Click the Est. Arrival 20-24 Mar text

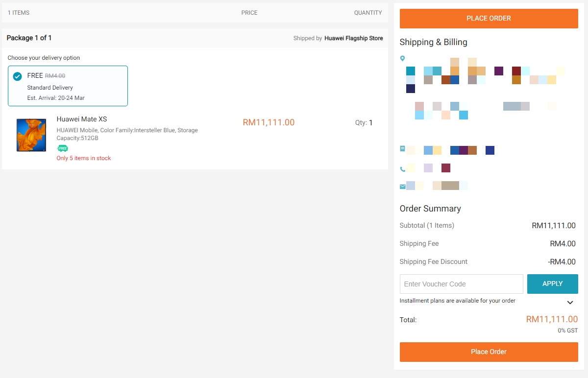[x=56, y=98]
